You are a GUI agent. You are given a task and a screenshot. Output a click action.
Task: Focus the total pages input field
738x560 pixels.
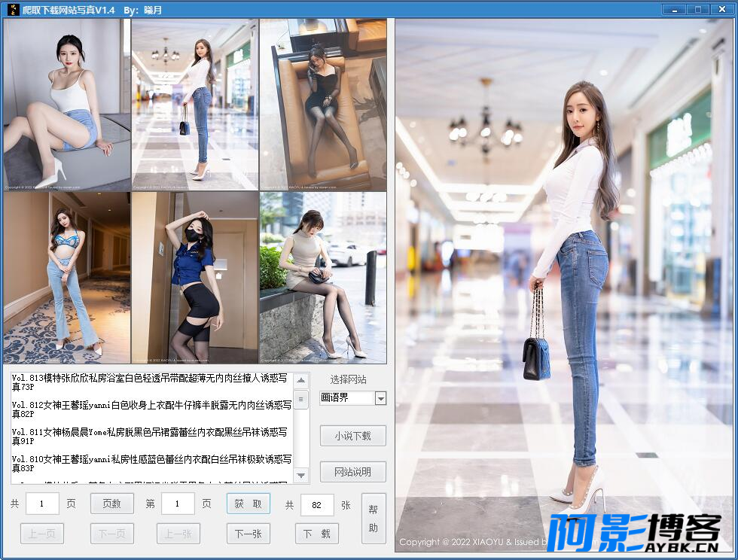pos(42,504)
